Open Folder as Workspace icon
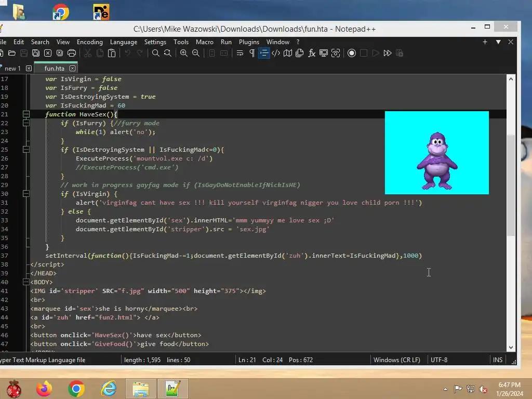The image size is (532, 399). pos(324,53)
